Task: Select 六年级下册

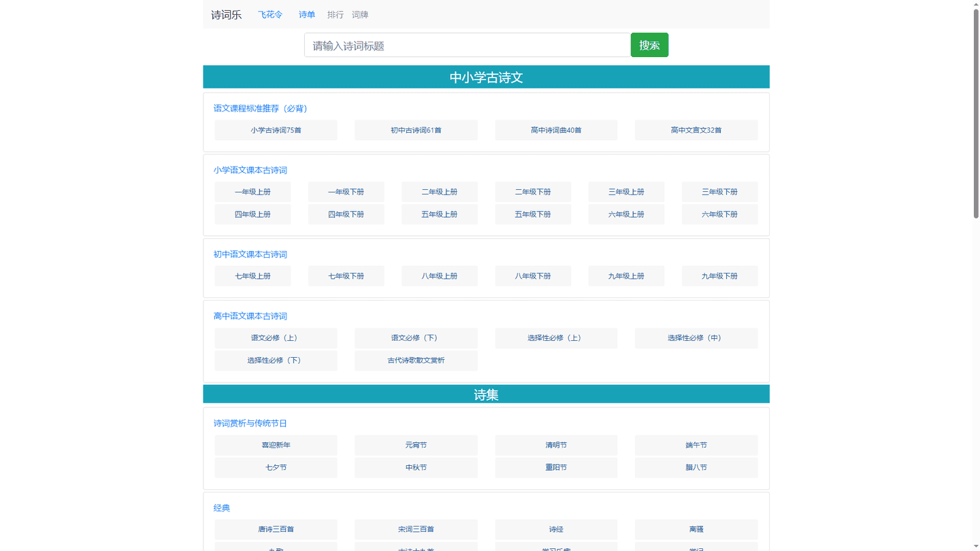Action: pos(719,214)
